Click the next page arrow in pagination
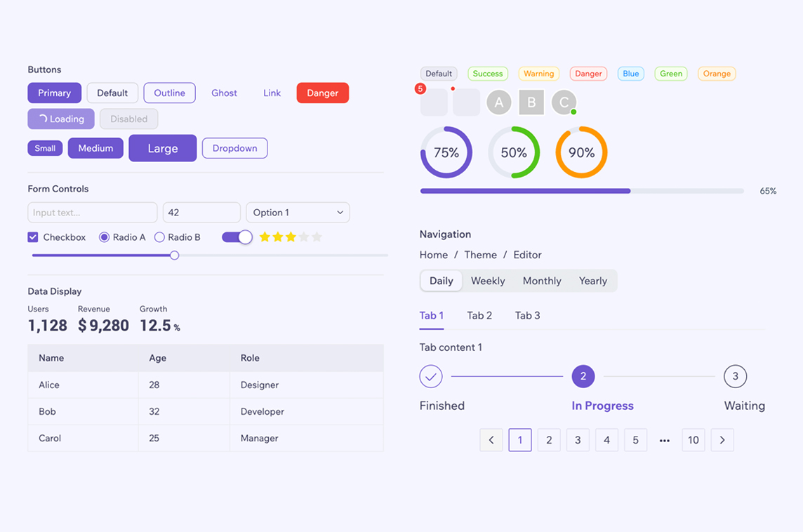The image size is (803, 532). 722,440
